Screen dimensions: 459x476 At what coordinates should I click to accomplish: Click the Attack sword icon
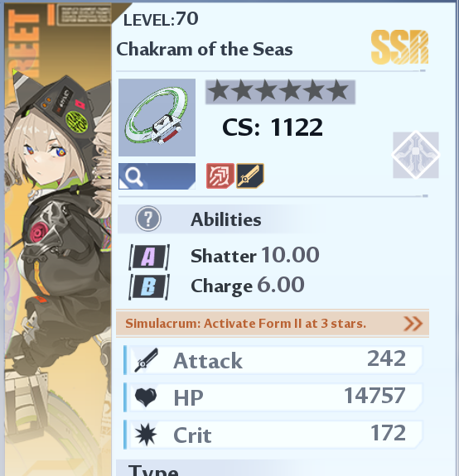(146, 360)
